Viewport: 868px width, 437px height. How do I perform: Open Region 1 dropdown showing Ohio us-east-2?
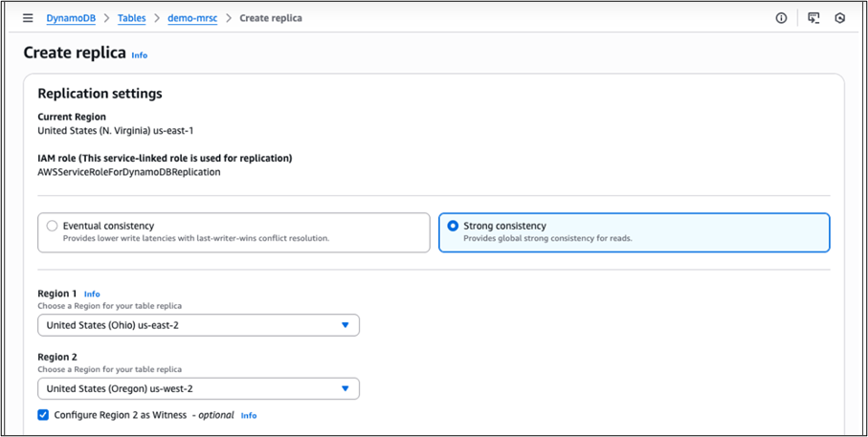(x=198, y=325)
